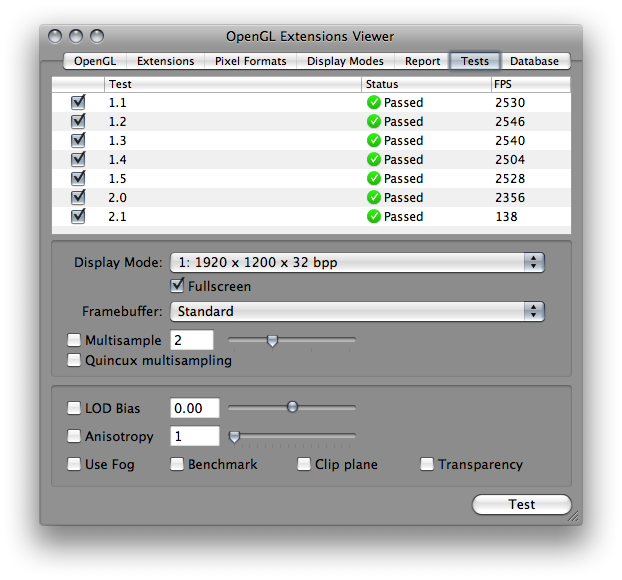This screenshot has width=622, height=580.
Task: Enable the LOD Bias checkbox
Action: point(74,408)
